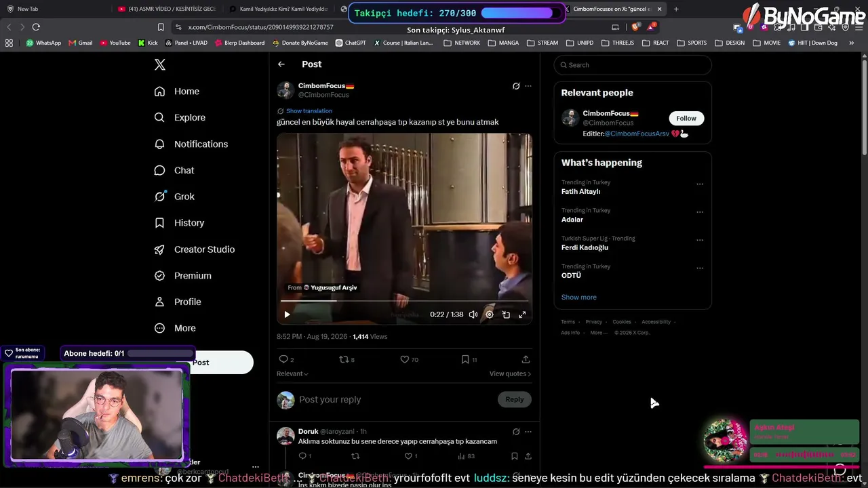This screenshot has width=868, height=488.
Task: Open the @CimbomFocusArsv profile link
Action: pyautogui.click(x=637, y=134)
